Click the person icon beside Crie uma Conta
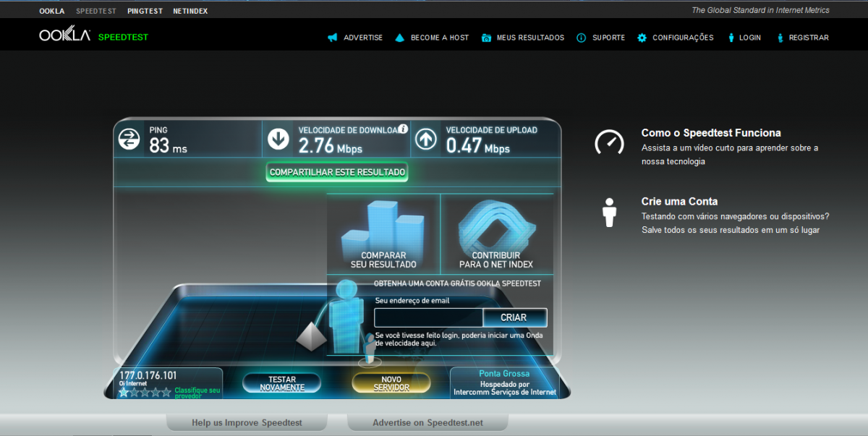 pyautogui.click(x=609, y=213)
